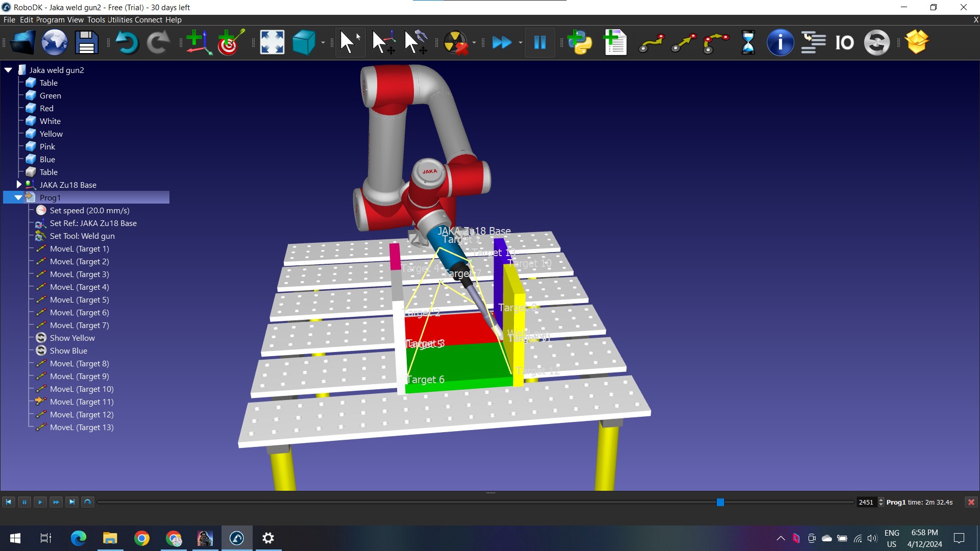Select the Set Tool: Weld gun instruction

tap(82, 236)
